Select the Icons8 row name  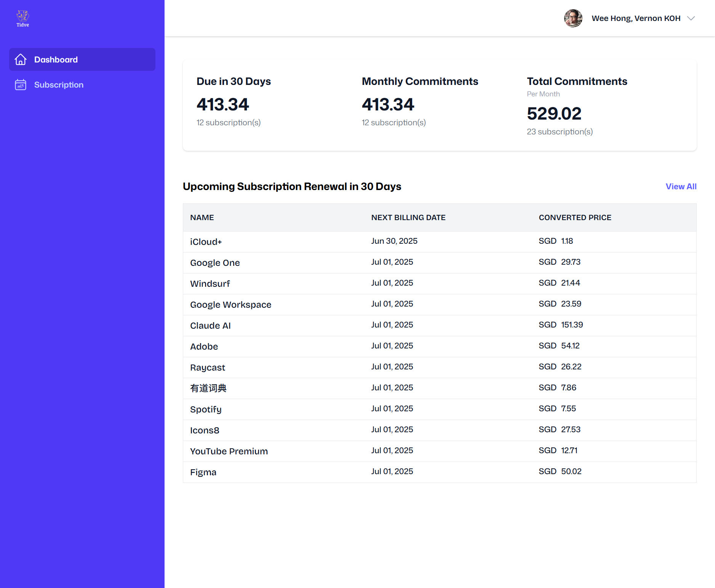(205, 430)
